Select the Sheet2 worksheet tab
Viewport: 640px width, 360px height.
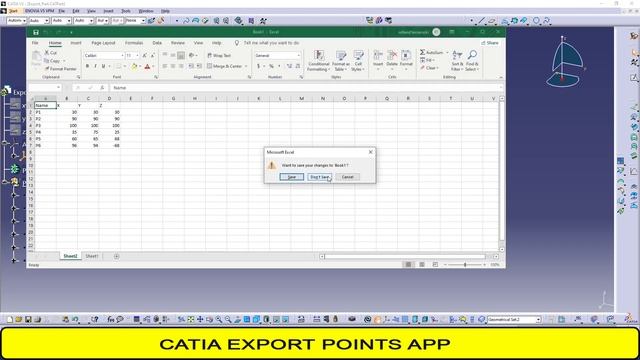[x=70, y=256]
